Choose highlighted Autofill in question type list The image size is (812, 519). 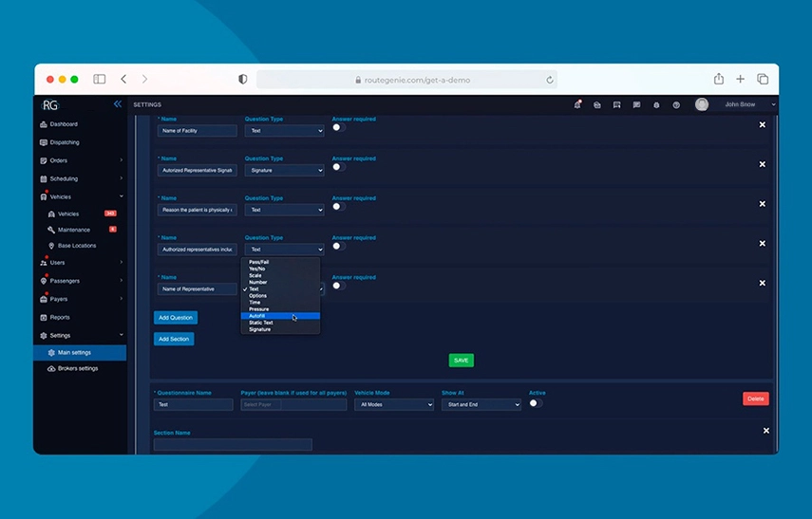tap(280, 316)
